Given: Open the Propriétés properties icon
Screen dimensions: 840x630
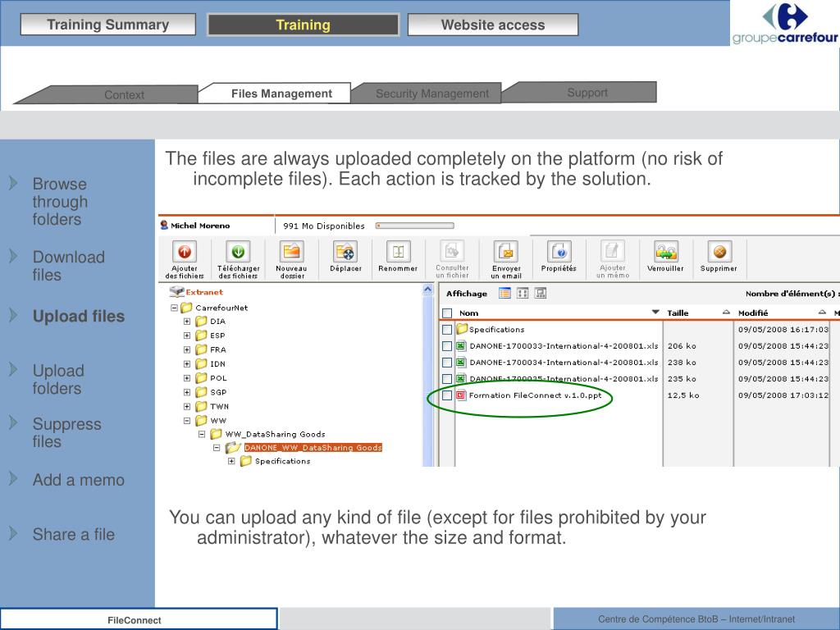Looking at the screenshot, I should pos(559,251).
